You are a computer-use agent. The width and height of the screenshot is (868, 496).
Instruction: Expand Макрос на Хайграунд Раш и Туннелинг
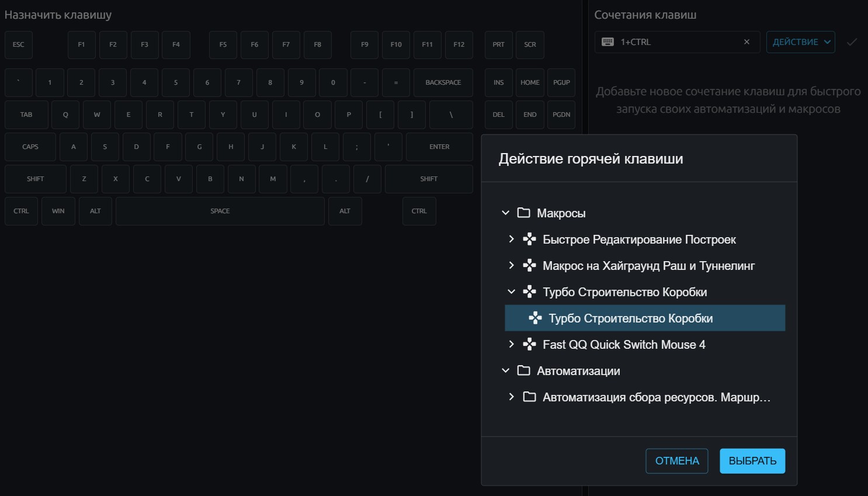coord(512,265)
